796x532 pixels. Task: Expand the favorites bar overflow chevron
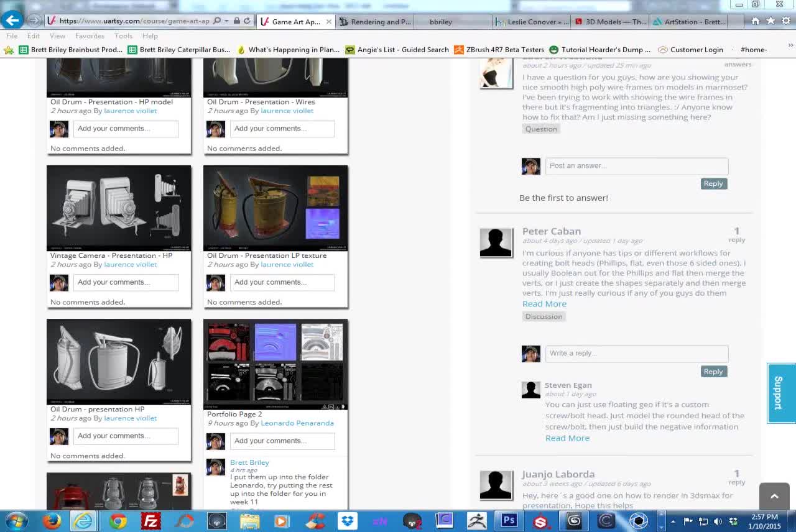pos(791,46)
